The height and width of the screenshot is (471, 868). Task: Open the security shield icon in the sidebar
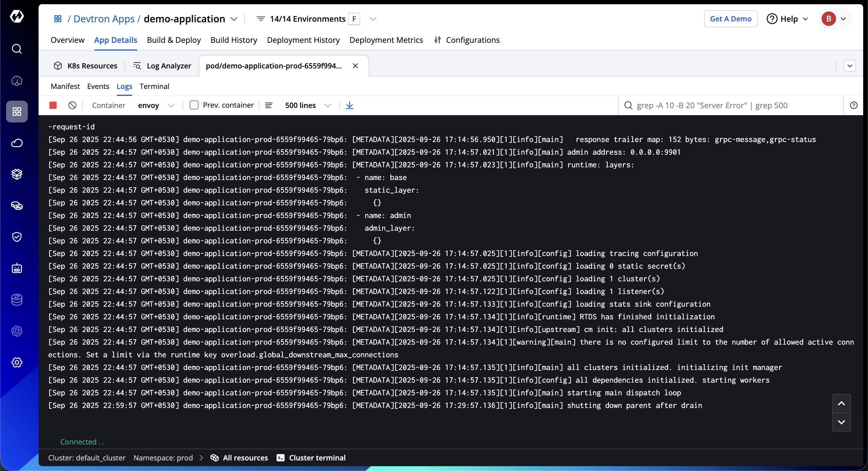(x=17, y=237)
